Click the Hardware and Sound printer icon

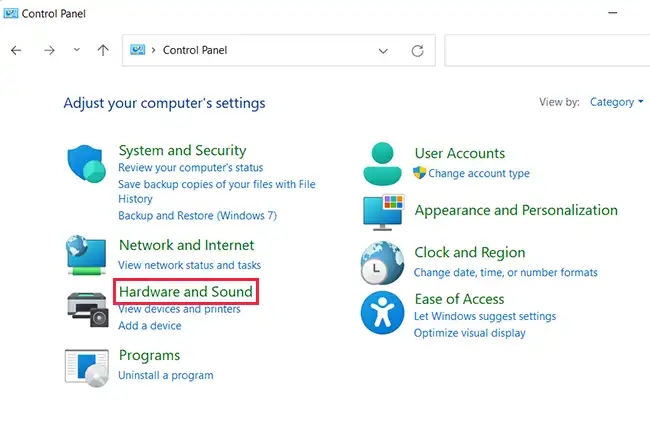click(88, 309)
